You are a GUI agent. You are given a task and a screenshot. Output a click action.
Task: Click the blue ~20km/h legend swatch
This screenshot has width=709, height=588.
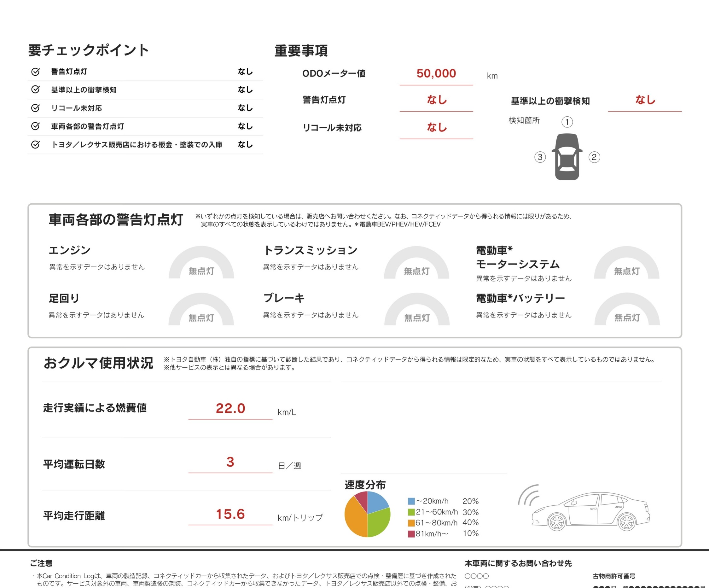(x=411, y=501)
